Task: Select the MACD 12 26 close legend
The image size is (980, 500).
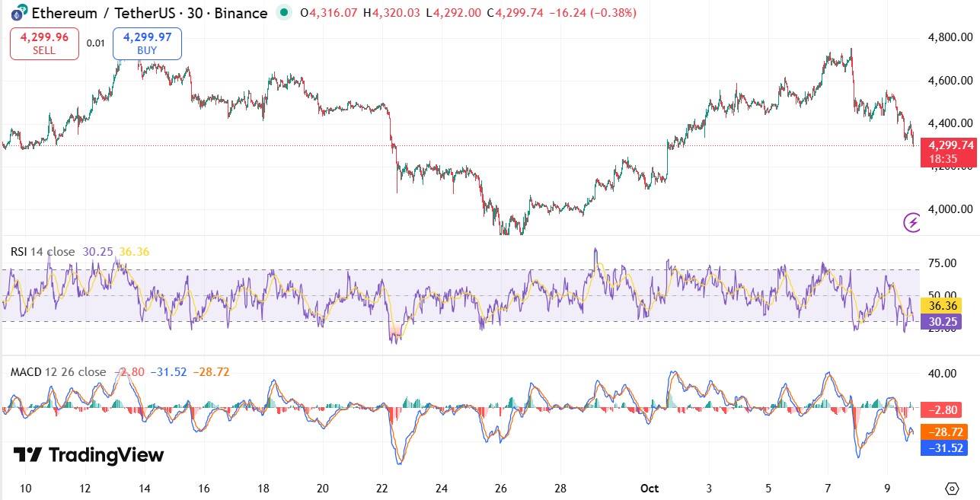Action: pyautogui.click(x=58, y=372)
